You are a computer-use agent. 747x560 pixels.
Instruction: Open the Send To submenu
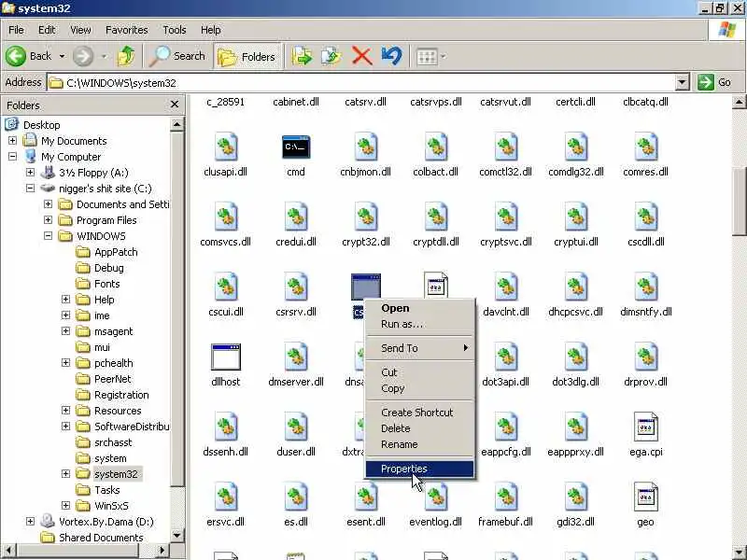pyautogui.click(x=419, y=348)
